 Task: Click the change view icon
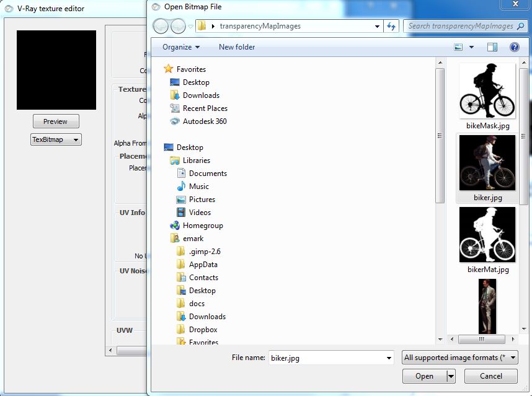[459, 47]
